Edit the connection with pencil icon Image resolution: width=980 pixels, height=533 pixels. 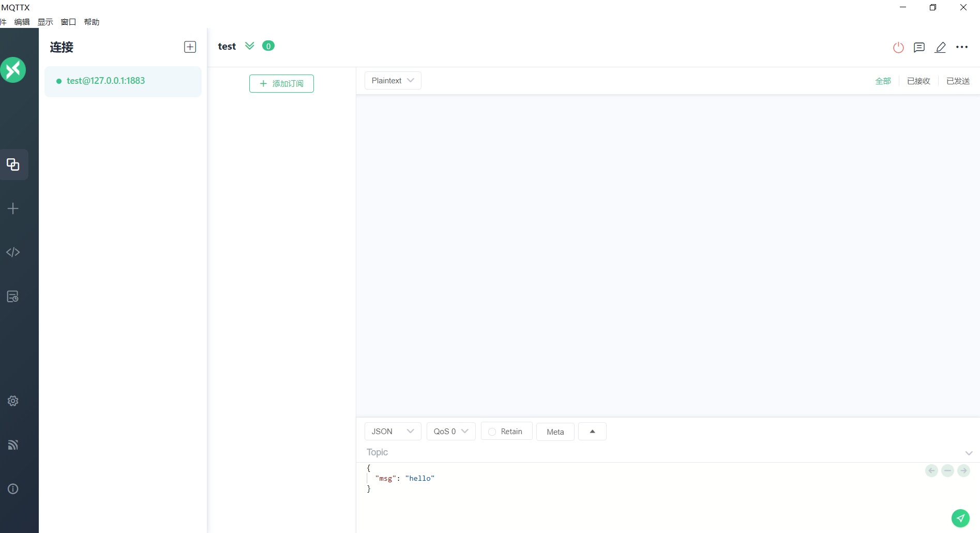[x=940, y=47]
